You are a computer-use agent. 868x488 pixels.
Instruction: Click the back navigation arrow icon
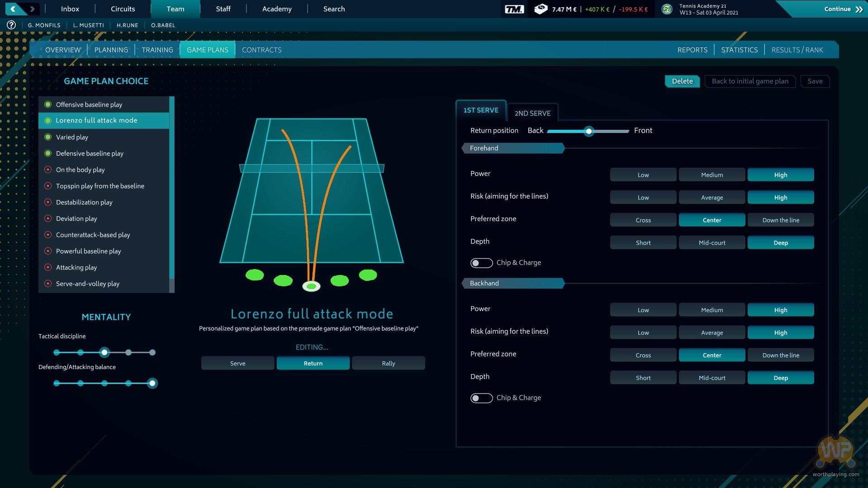click(13, 9)
